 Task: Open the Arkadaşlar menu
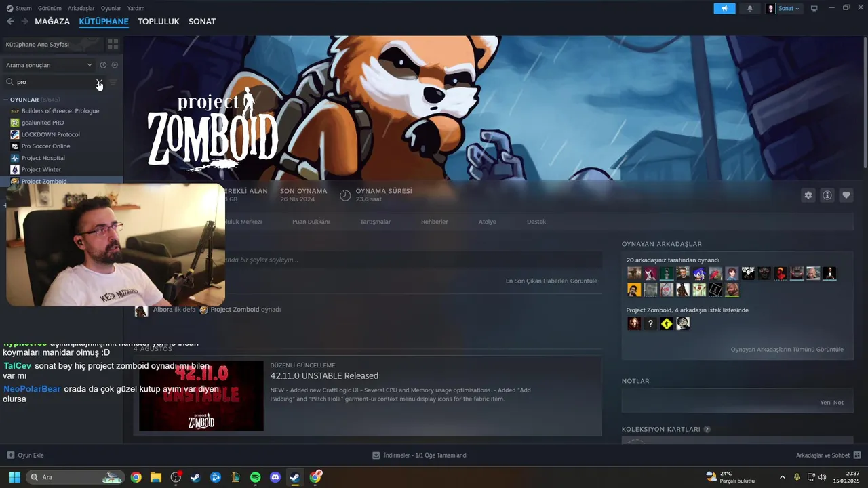pyautogui.click(x=81, y=9)
